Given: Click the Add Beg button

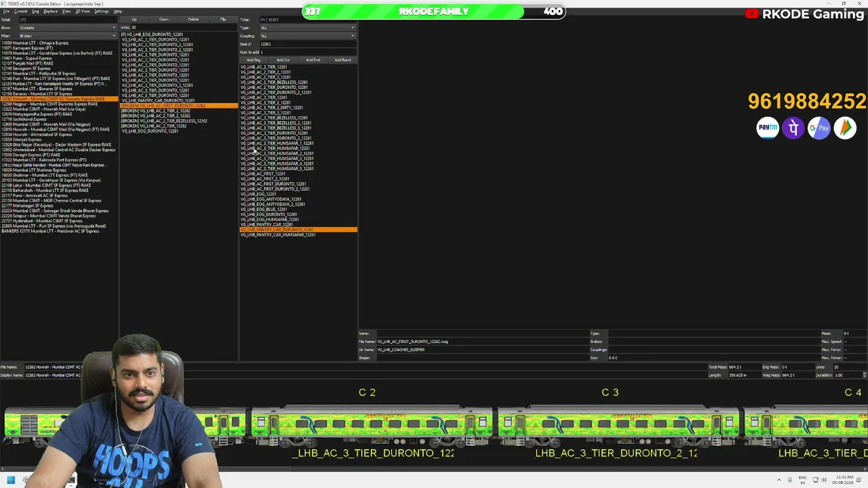Looking at the screenshot, I should pyautogui.click(x=254, y=60).
